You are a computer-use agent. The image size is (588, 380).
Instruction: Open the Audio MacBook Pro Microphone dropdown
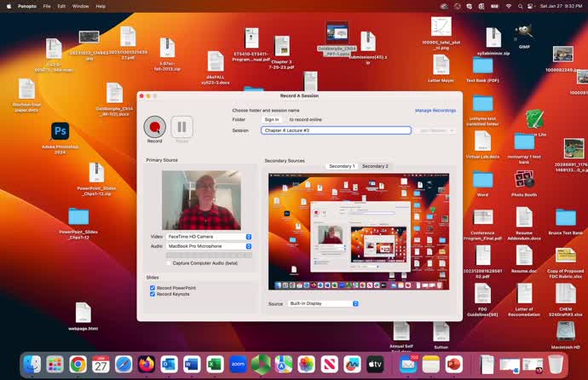click(x=209, y=246)
